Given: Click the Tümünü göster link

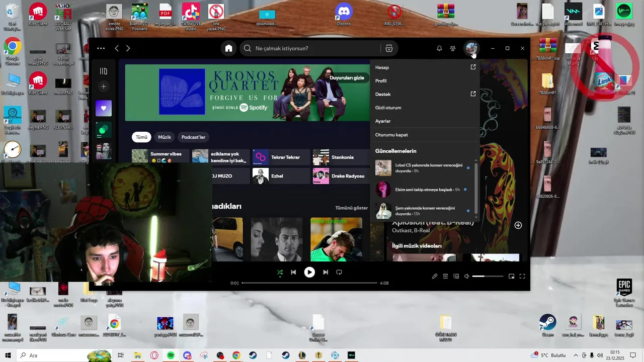Looking at the screenshot, I should [x=352, y=208].
